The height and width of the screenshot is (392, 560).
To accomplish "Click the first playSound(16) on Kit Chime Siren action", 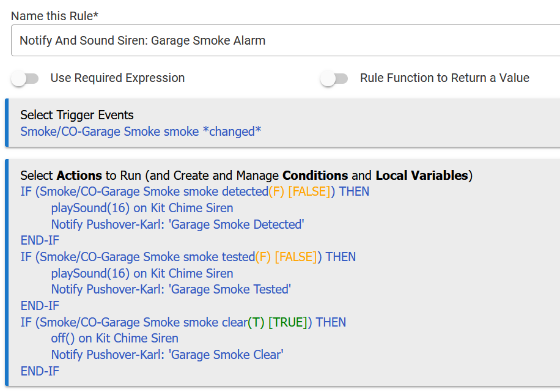I will click(142, 208).
